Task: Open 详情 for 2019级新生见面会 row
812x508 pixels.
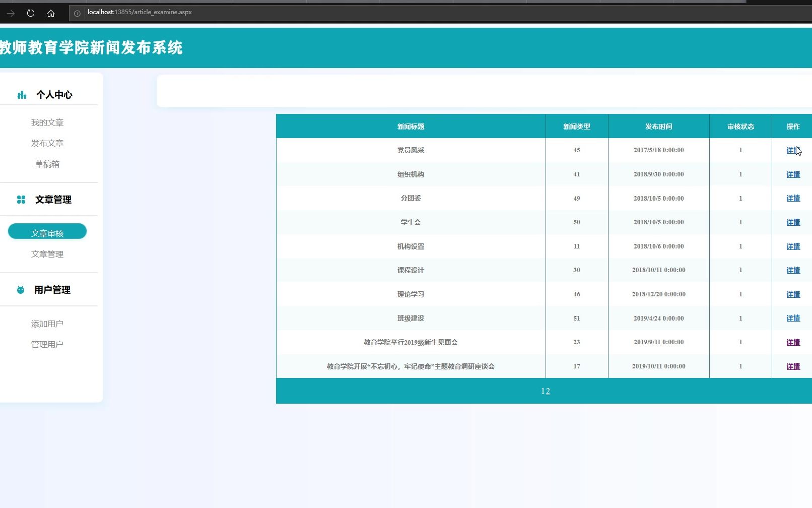Action: (793, 342)
